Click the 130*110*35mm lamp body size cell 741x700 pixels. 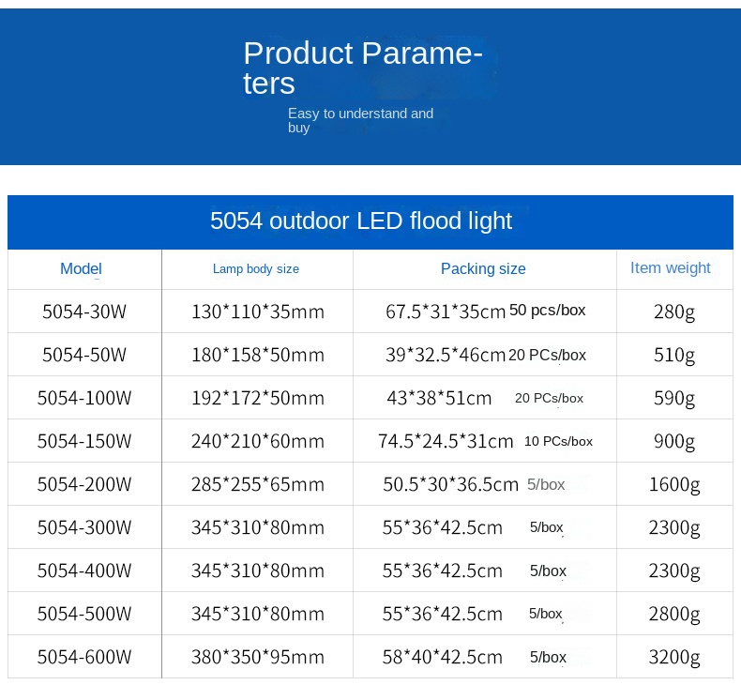pos(257,312)
